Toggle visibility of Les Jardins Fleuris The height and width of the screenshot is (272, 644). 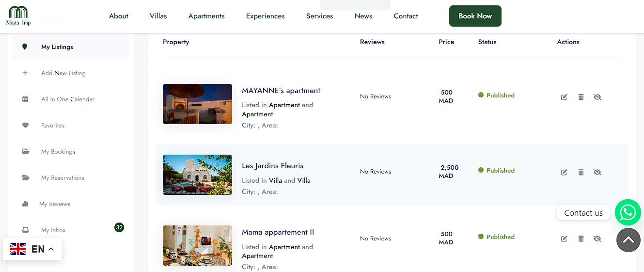tap(597, 172)
